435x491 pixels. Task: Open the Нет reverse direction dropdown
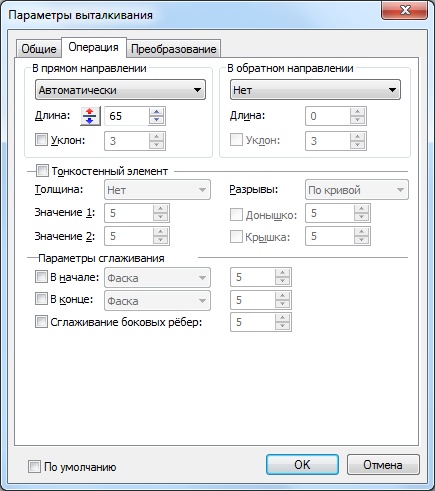coord(315,90)
